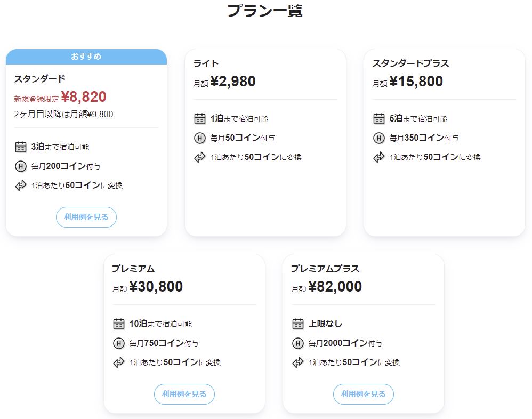Screen dimensions: 532x419
Task: Click the exchange arrows icon in the スタンダードプラス card
Action: click(x=379, y=157)
